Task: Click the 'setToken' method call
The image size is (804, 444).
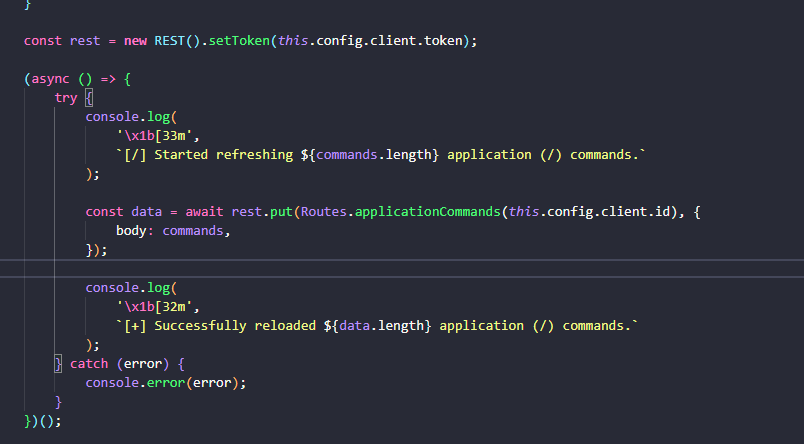Action: [x=239, y=41]
